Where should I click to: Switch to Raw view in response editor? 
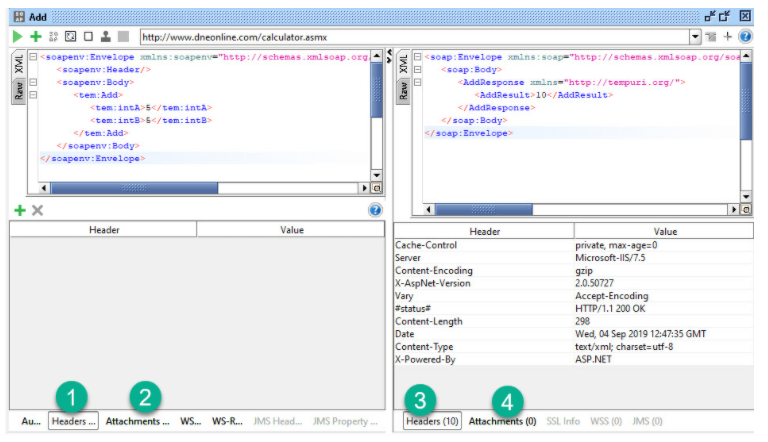coord(403,92)
